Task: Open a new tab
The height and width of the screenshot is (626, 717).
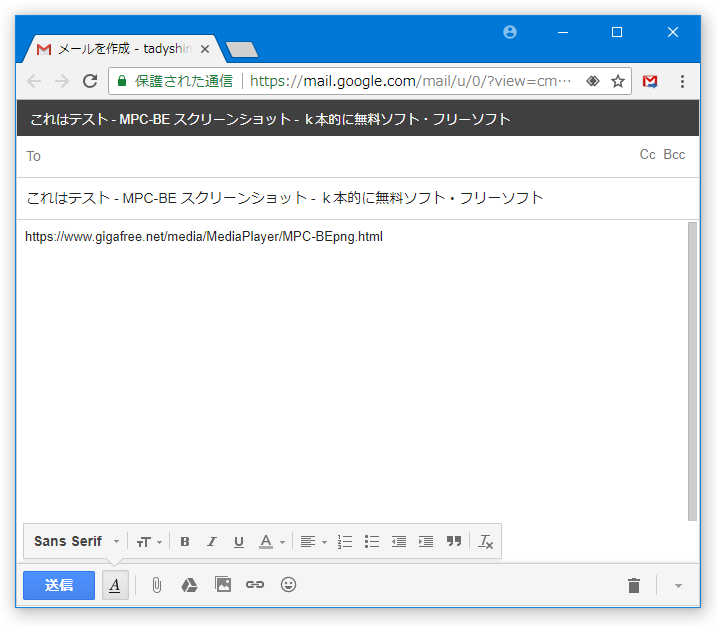Action: click(242, 49)
